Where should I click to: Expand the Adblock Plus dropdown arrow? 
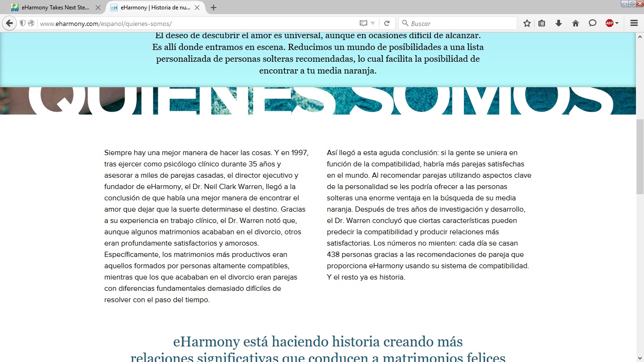point(617,23)
